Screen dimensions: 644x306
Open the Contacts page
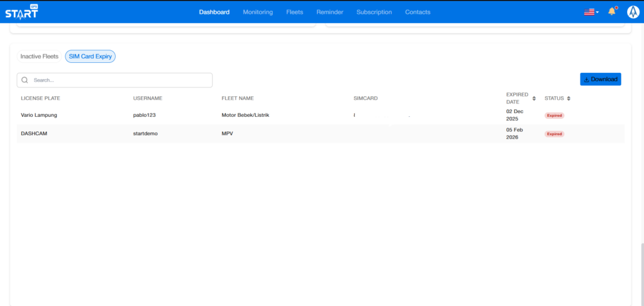(418, 12)
